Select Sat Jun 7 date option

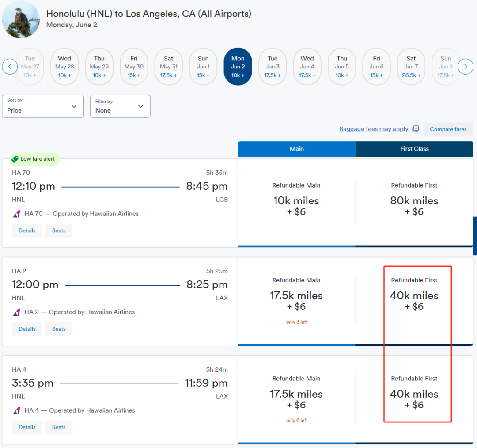tap(411, 67)
